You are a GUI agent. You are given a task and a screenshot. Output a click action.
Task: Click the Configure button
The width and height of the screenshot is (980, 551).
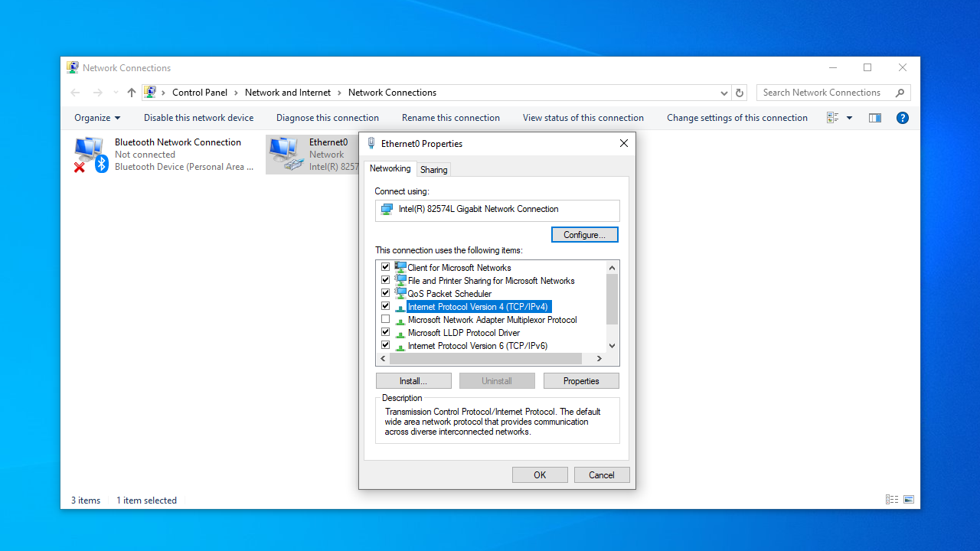[x=584, y=235]
